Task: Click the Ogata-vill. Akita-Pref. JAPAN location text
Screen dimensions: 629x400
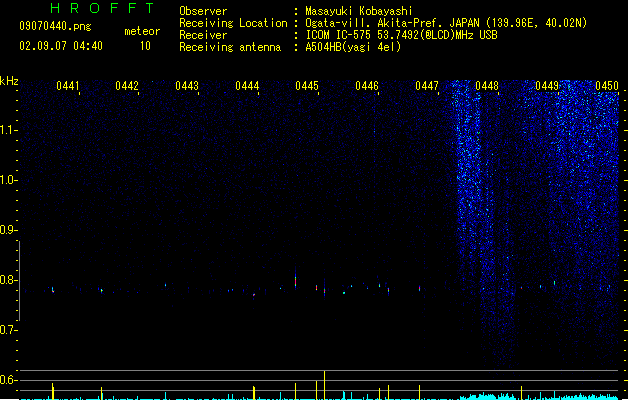Action: [x=446, y=23]
